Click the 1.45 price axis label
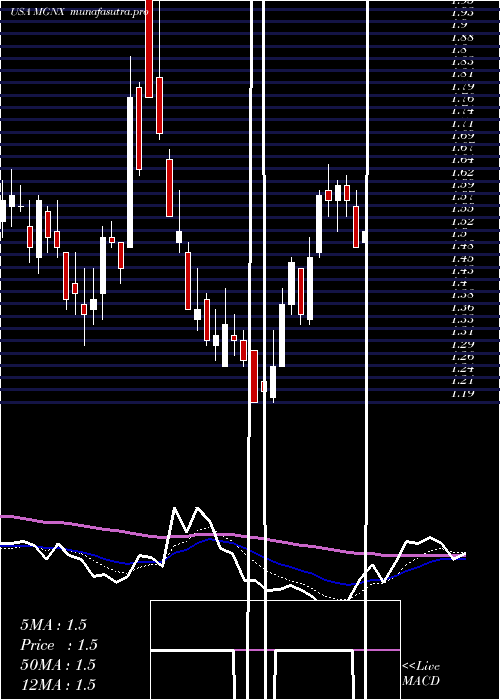Screen dimensions: 500x700 pyautogui.click(x=462, y=258)
